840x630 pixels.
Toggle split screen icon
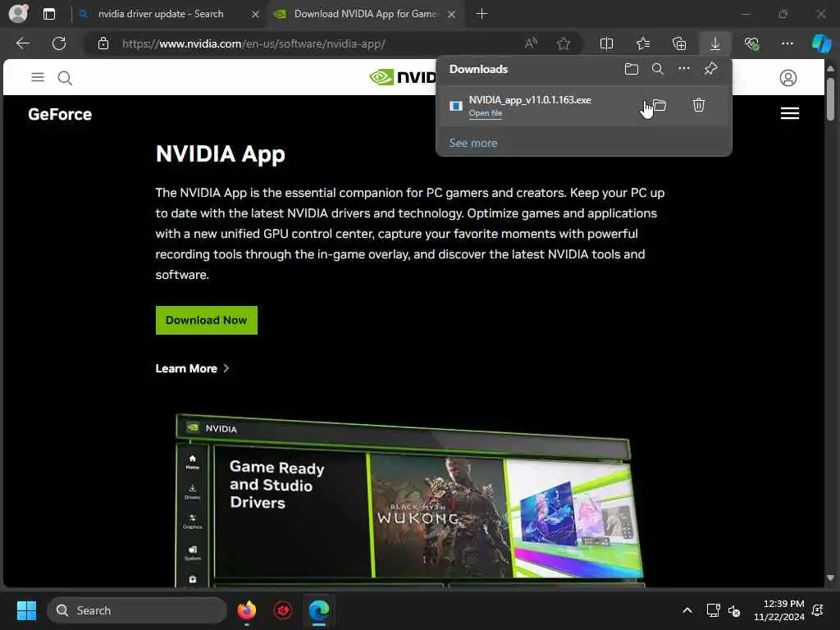(x=606, y=43)
